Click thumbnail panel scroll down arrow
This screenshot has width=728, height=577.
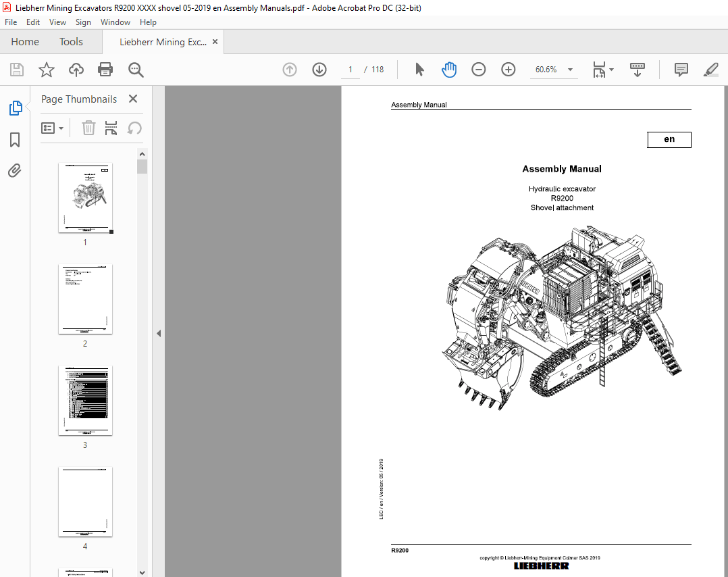pos(142,572)
